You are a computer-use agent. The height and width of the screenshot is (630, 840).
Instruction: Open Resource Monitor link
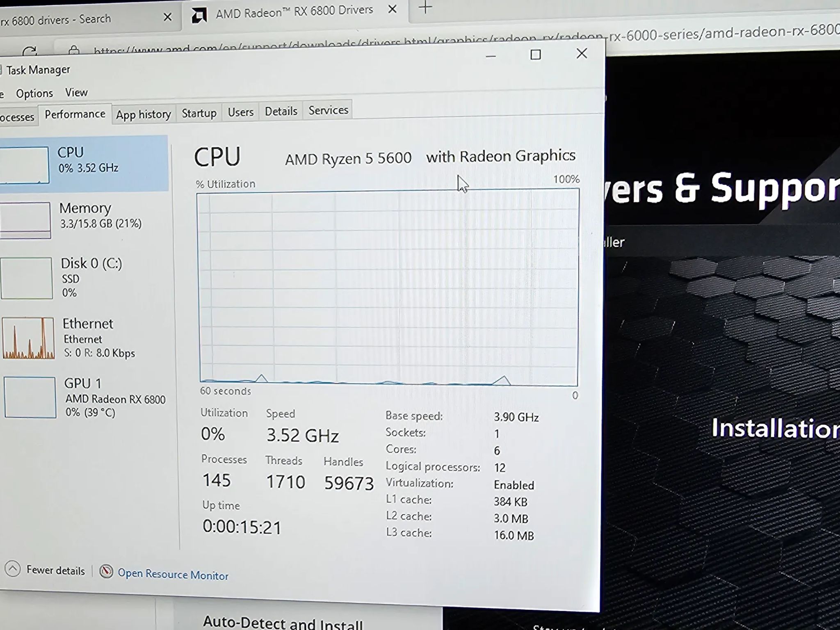pos(173,574)
